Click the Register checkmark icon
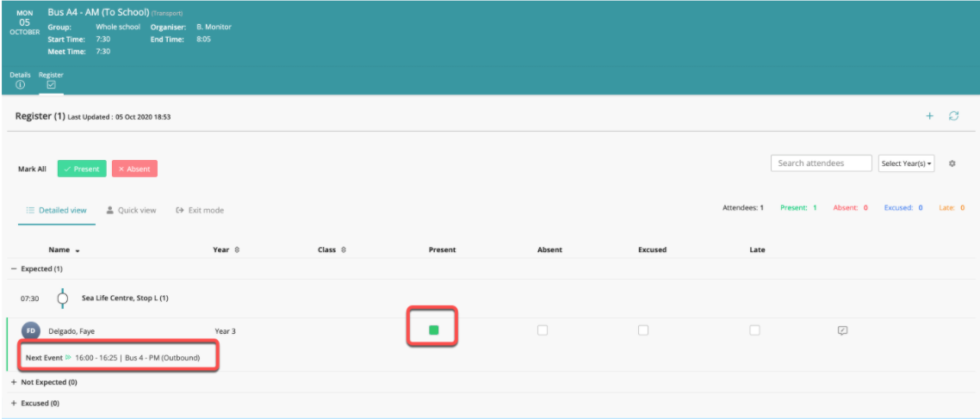Viewport: 980px width, 419px height. point(52,85)
